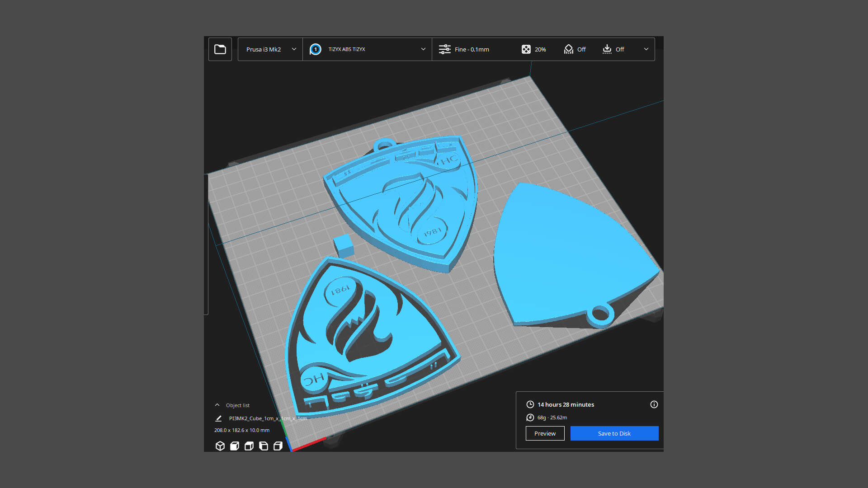Screen dimensions: 868x488
Task: Click the print profile sliders icon
Action: pos(444,49)
